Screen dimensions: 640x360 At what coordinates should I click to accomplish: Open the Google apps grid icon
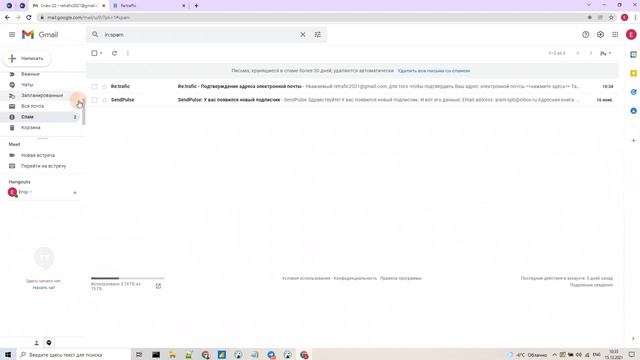615,35
